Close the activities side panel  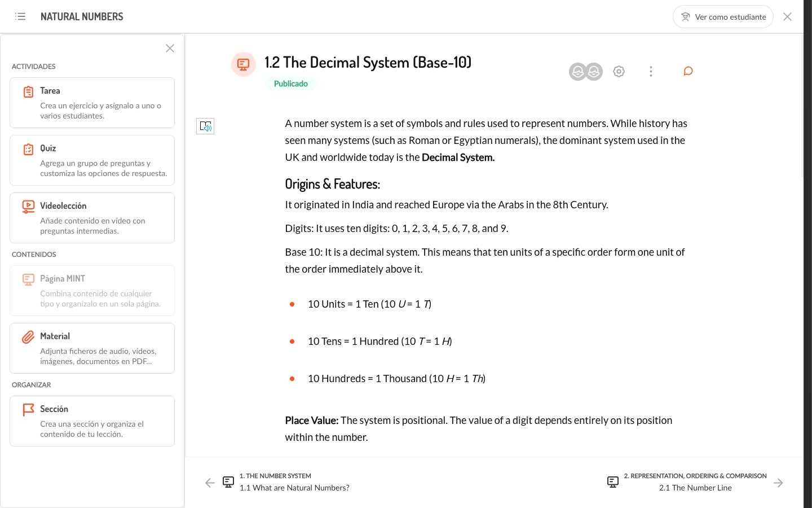click(170, 48)
